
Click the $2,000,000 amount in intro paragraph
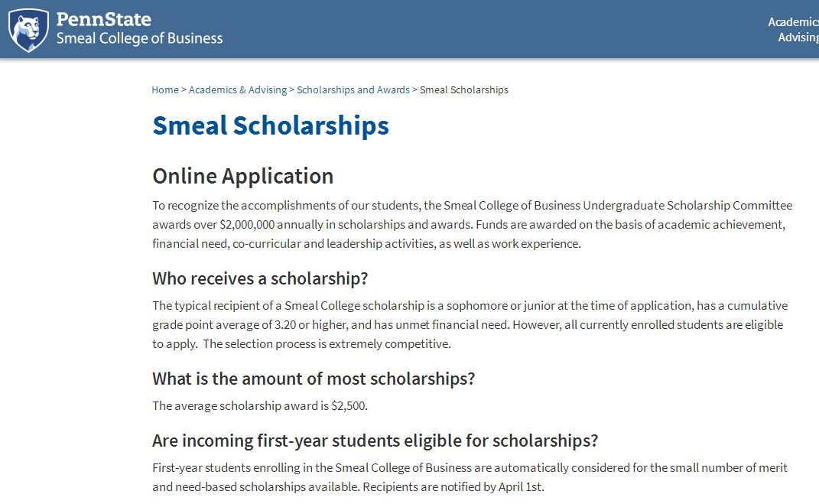[x=247, y=225]
